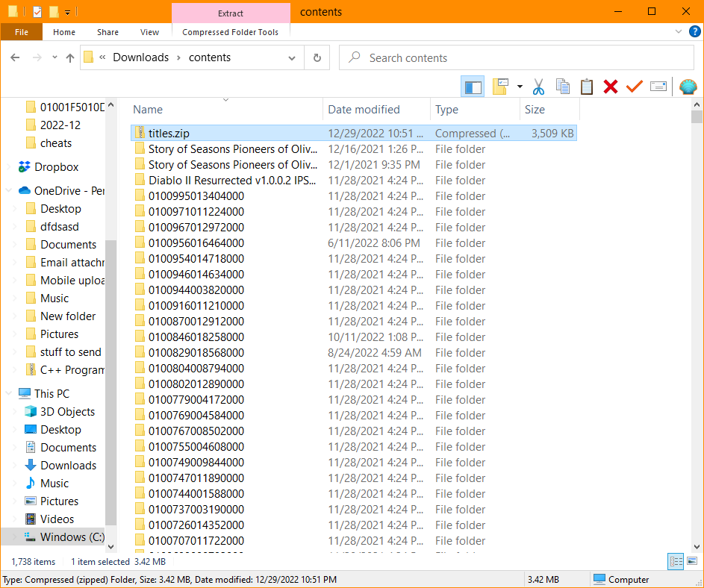
Task: Open the address bar history dropdown
Action: pos(292,58)
